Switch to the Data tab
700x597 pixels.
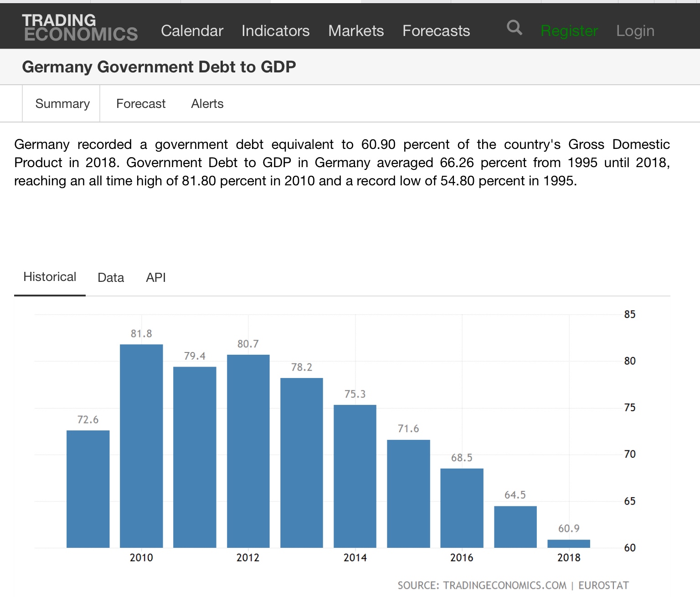[x=111, y=278]
